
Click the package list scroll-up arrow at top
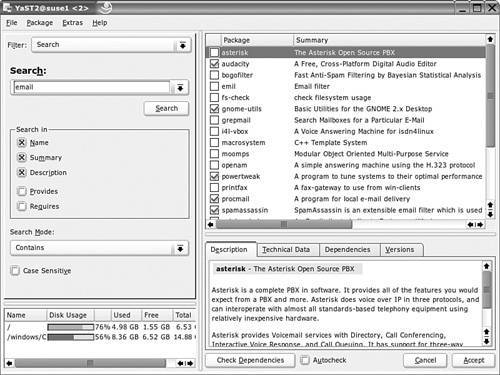(x=490, y=39)
